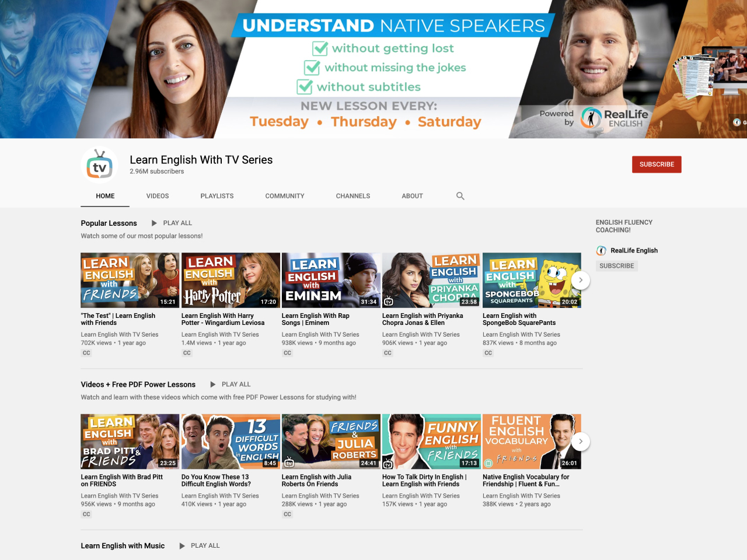Open Funny English with Friends thumbnail
The width and height of the screenshot is (747, 560).
tap(431, 442)
